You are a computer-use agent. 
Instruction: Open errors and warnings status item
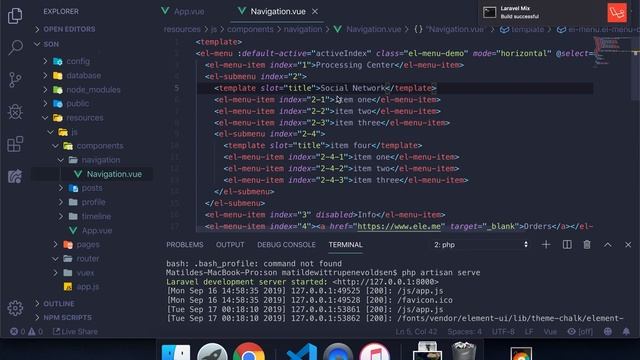point(27,331)
